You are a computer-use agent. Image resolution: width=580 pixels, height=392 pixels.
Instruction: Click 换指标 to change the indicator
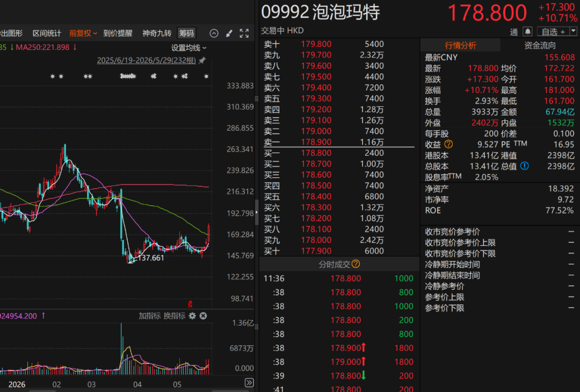click(x=174, y=316)
